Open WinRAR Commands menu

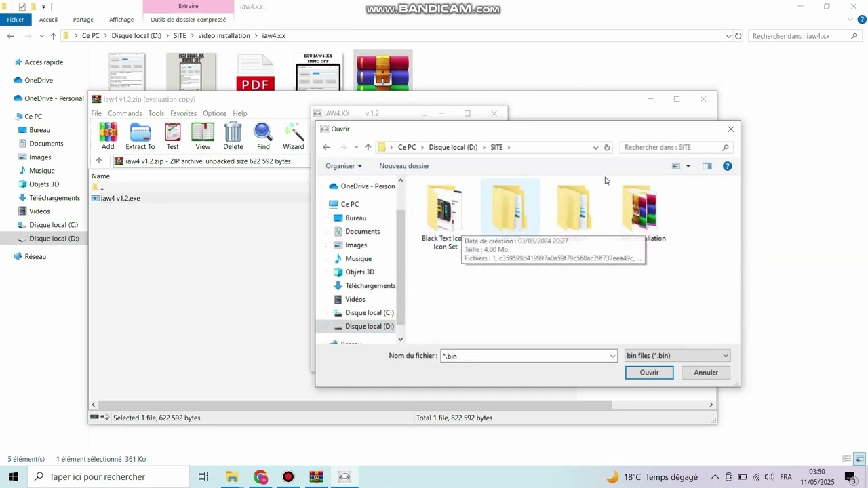pos(125,113)
